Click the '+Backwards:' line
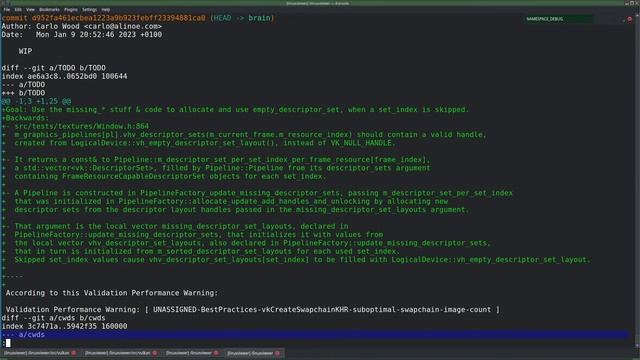 [25, 118]
